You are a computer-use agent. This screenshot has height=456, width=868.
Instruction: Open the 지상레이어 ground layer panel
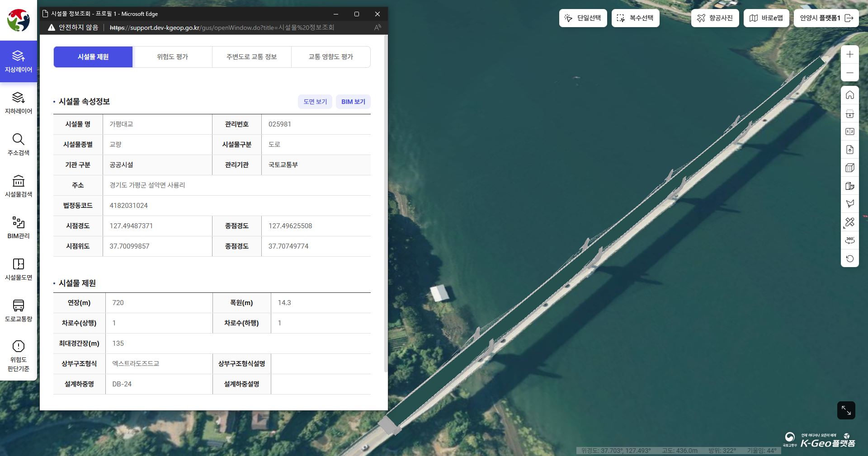[x=18, y=61]
